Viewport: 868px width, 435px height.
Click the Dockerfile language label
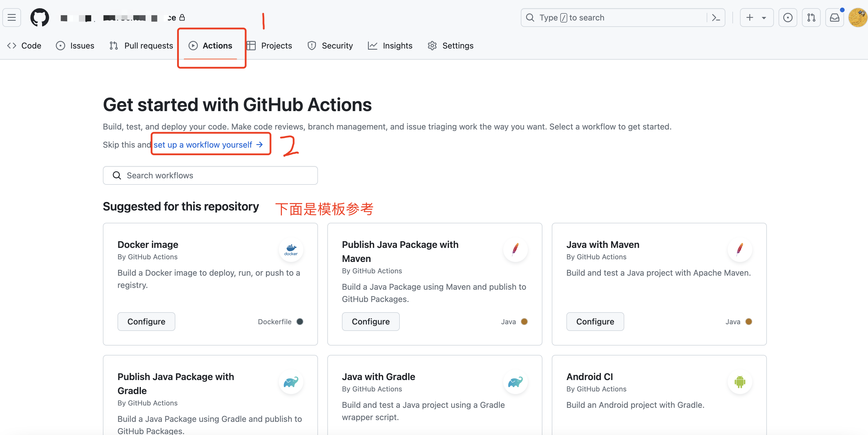(275, 322)
